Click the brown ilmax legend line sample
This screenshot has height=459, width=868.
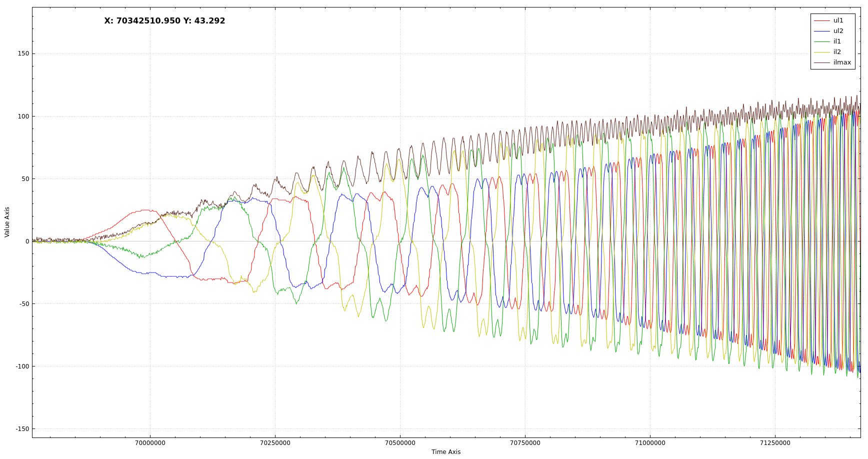pos(821,62)
